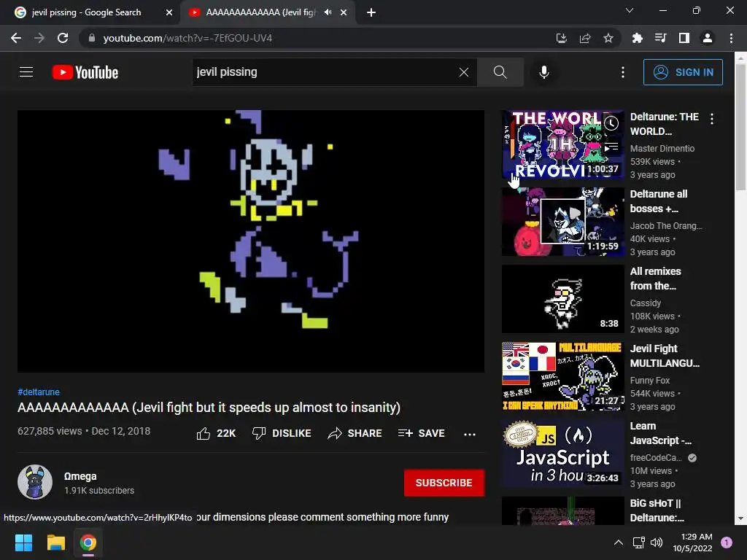Click the page vertical scrollbar thumb
Screen dimensions: 747x560
[x=740, y=127]
